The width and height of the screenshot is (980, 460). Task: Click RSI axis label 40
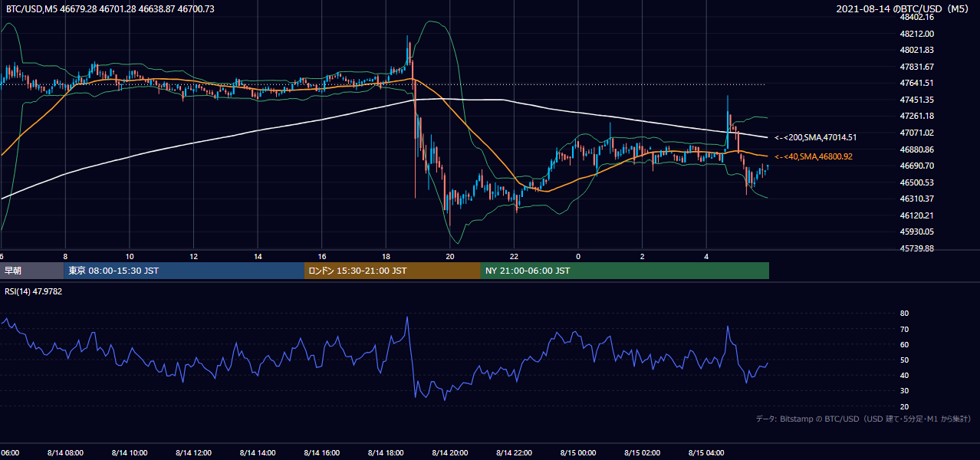[904, 375]
